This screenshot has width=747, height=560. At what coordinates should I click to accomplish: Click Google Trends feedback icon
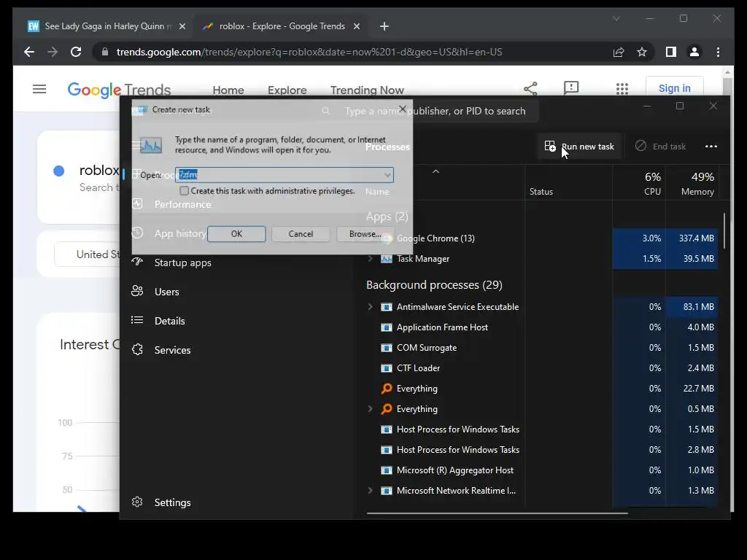(570, 88)
